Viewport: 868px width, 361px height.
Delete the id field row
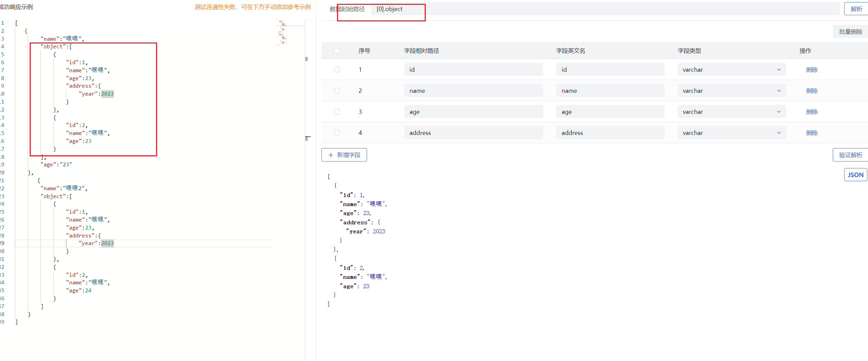(x=812, y=70)
